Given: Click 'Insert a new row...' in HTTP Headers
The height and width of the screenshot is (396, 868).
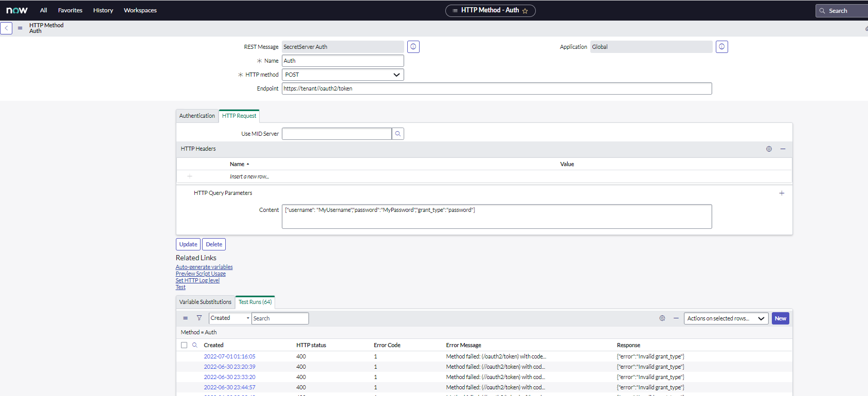Looking at the screenshot, I should tap(249, 176).
